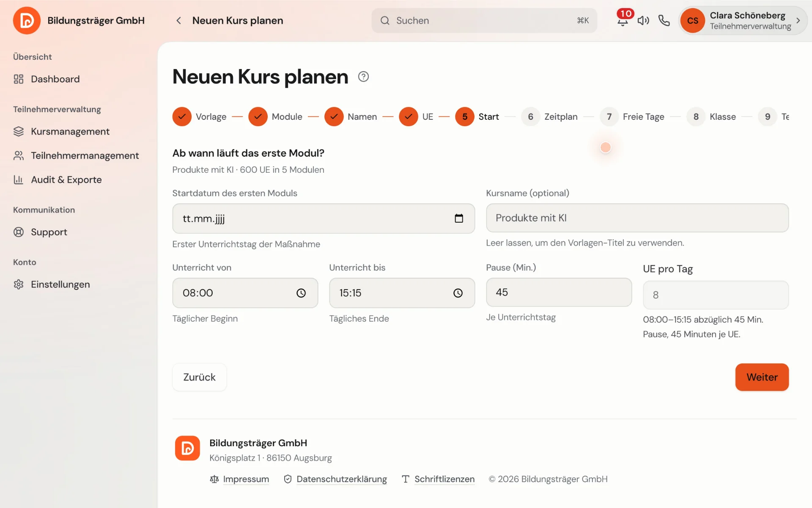Focus the Suchen search field
Viewport: 812px width, 508px height.
click(x=484, y=20)
